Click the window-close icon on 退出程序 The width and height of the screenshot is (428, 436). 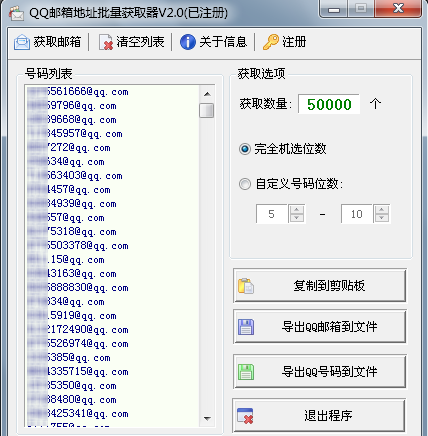245,416
